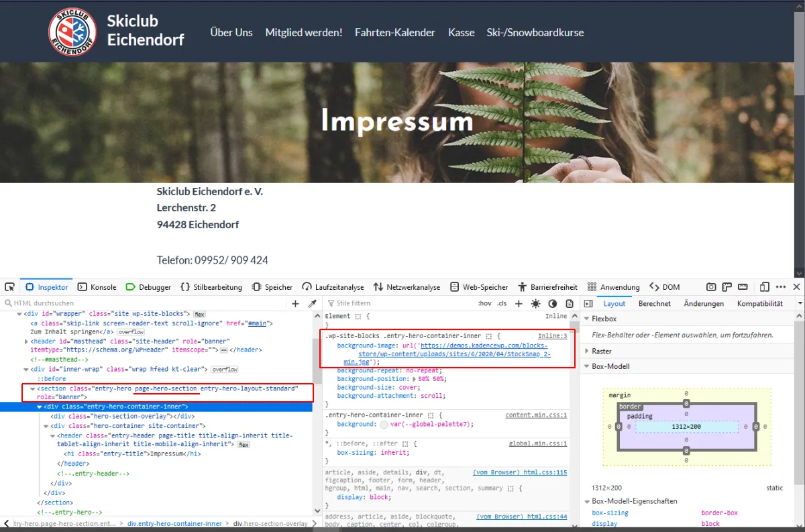This screenshot has width=805, height=532.
Task: Open the Inline:3 stylesheet source link
Action: coord(552,335)
